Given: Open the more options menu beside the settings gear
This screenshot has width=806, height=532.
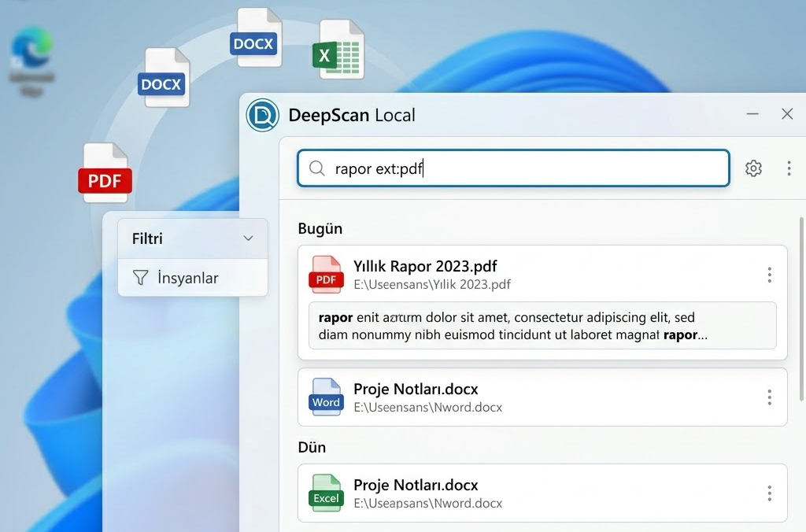Looking at the screenshot, I should click(789, 168).
